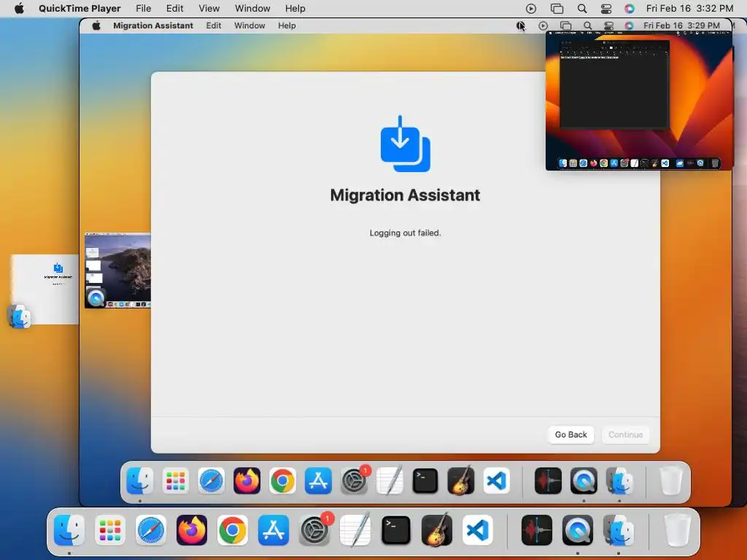The width and height of the screenshot is (747, 560).
Task: Open QuickTime Player's Help menu
Action: (295, 9)
